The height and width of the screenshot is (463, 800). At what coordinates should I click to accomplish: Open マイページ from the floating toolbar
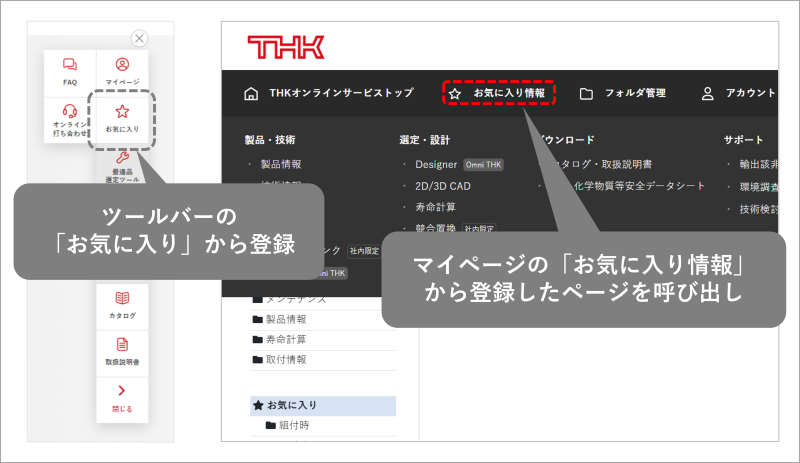[122, 71]
